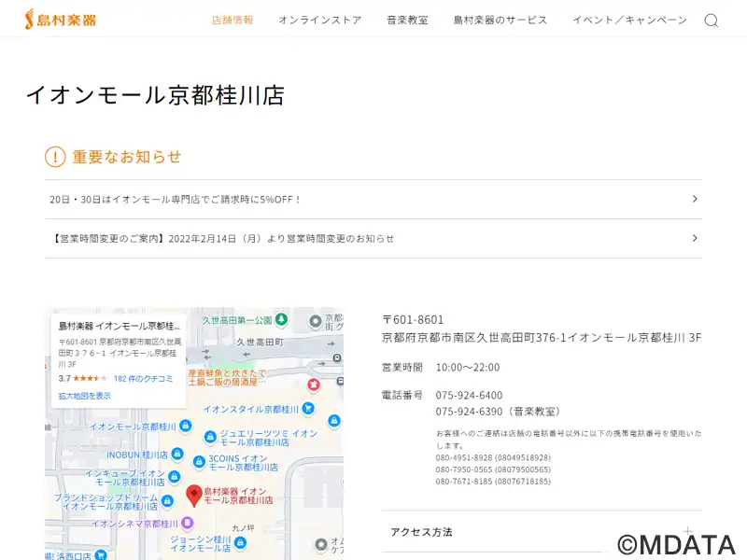Click phone number 075-924-6400
747x560 pixels.
(x=469, y=395)
